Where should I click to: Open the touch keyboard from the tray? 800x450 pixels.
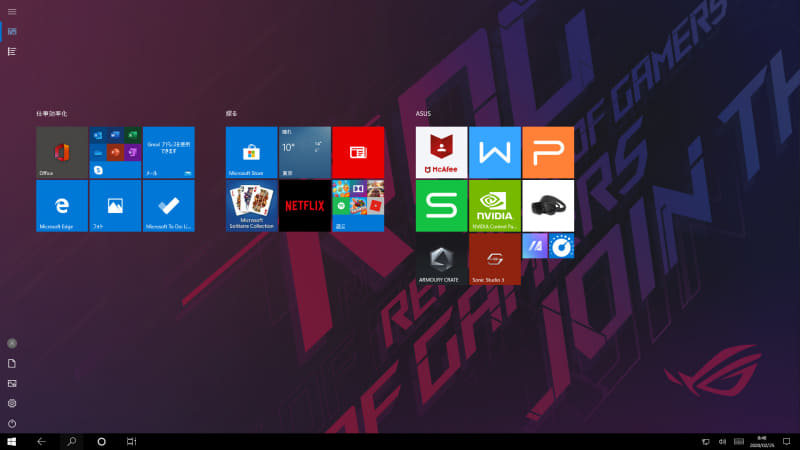(739, 442)
